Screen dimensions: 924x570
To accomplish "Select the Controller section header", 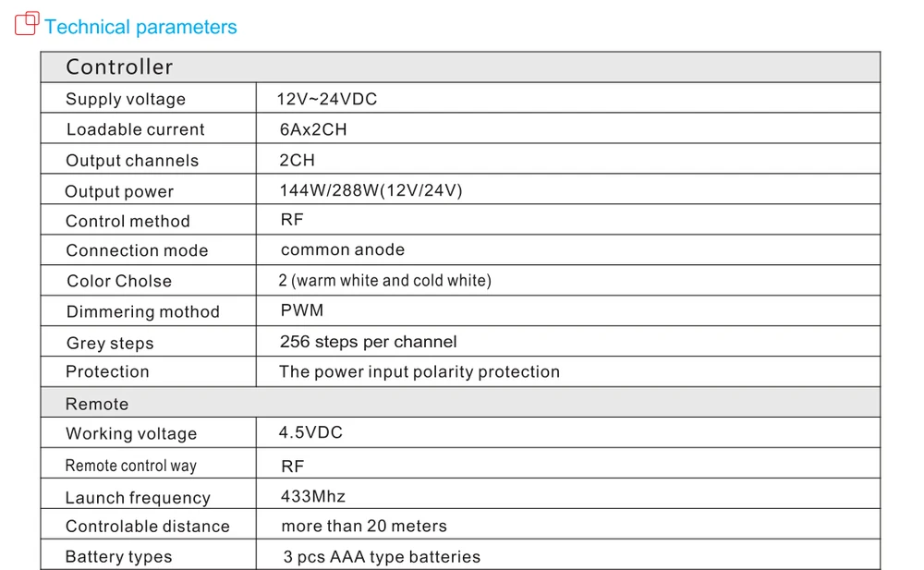I will 460,67.
